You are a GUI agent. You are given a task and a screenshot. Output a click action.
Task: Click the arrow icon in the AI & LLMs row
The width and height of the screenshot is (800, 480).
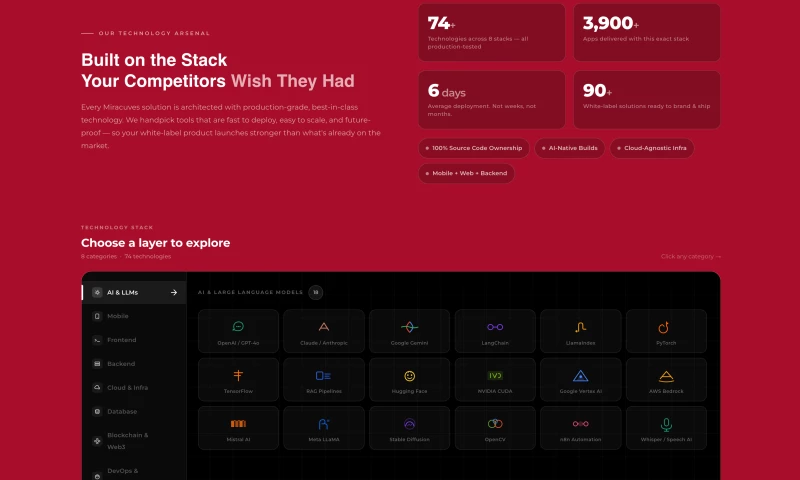tap(174, 292)
